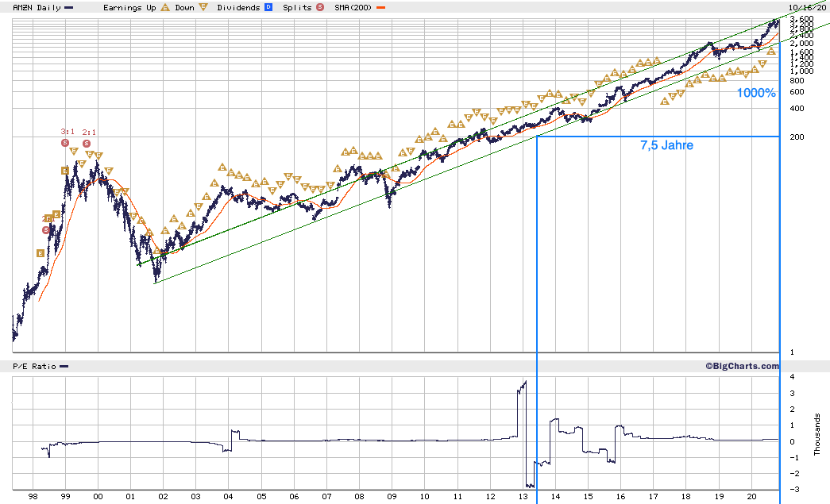Screen dimensions: 830x504
Task: Click the 3:1 split ratio text
Action: click(x=68, y=132)
